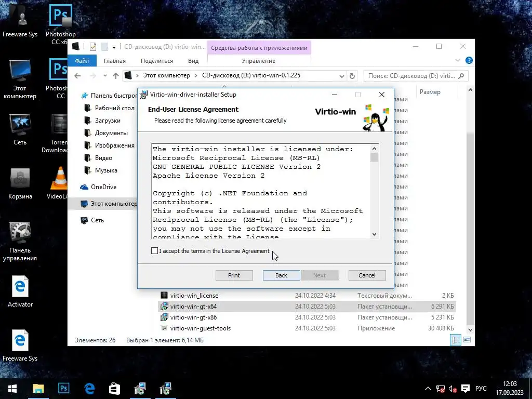This screenshot has width=532, height=399.
Task: Open the Управление ribbon tab
Action: (259, 61)
